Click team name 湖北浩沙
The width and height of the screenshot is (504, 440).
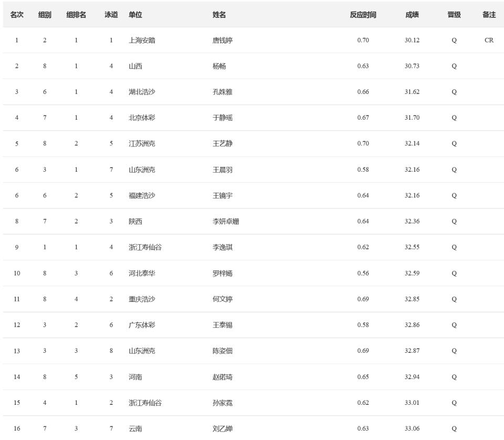pos(142,92)
